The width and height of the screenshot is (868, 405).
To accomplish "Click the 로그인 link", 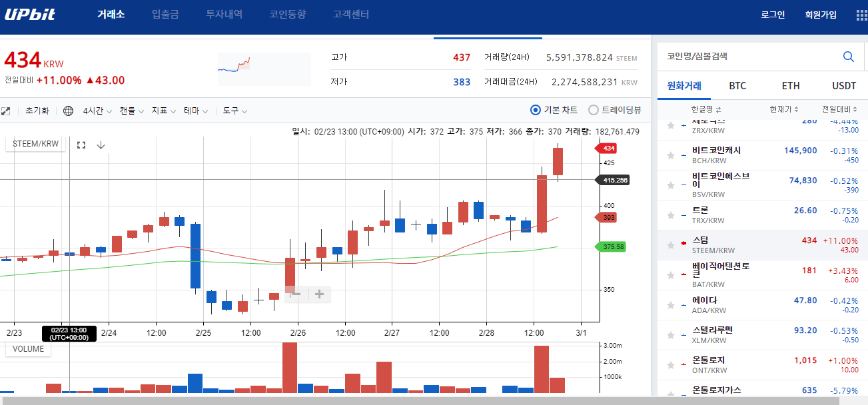I will 773,15.
